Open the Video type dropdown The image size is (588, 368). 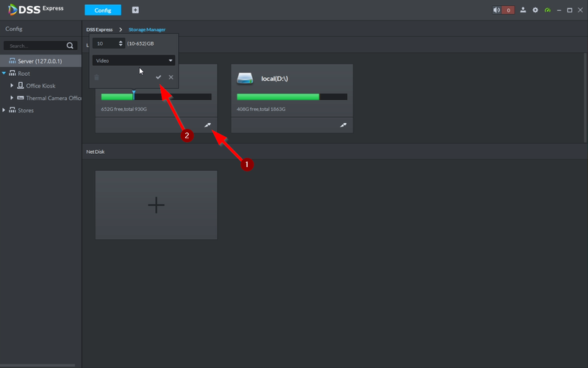click(134, 60)
